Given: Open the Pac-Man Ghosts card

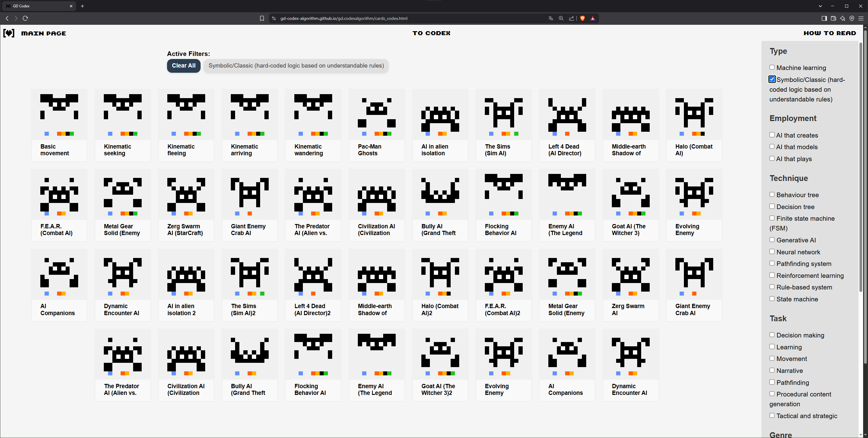Looking at the screenshot, I should coord(376,125).
